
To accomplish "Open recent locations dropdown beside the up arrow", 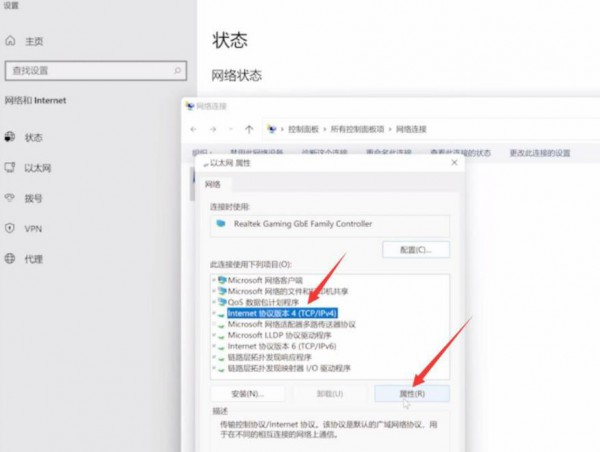I will click(231, 129).
